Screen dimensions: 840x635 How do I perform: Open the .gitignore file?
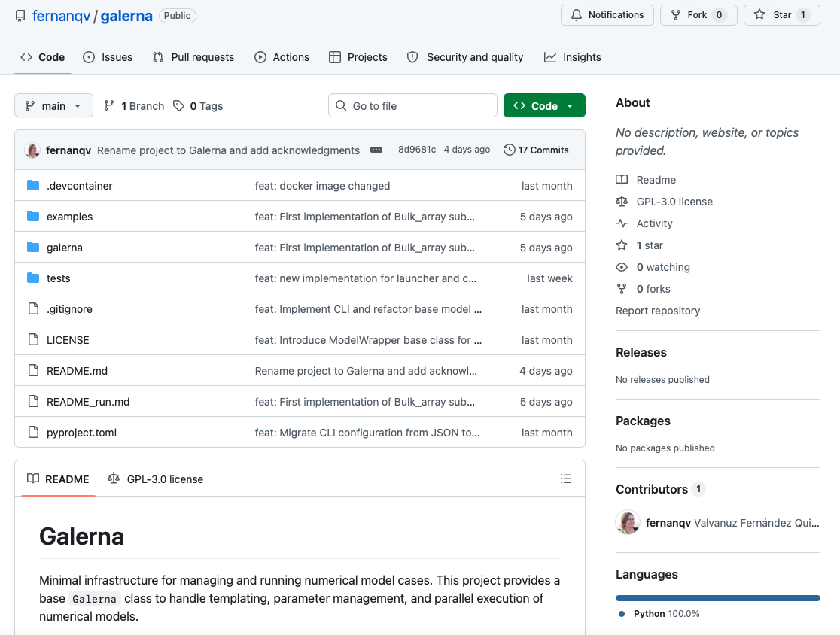pyautogui.click(x=70, y=309)
